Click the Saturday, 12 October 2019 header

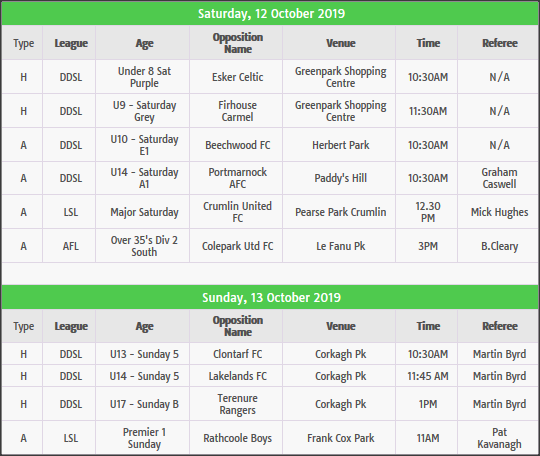tap(271, 14)
